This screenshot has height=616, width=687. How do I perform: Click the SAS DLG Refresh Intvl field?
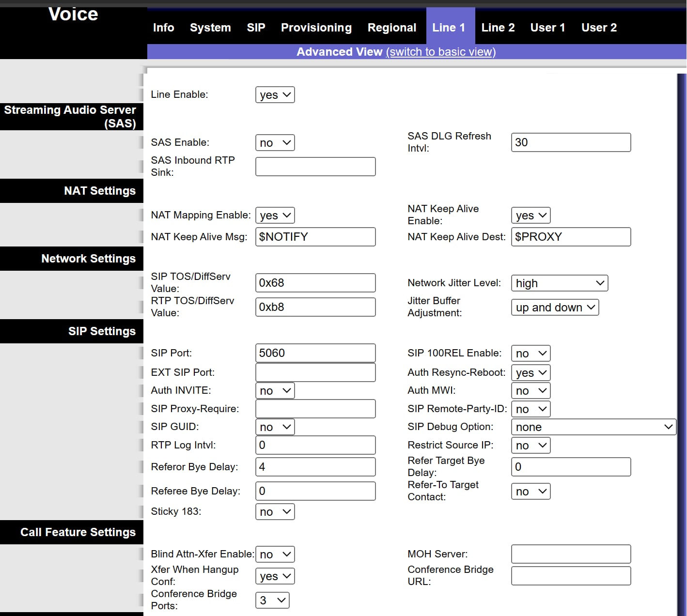pyautogui.click(x=571, y=142)
